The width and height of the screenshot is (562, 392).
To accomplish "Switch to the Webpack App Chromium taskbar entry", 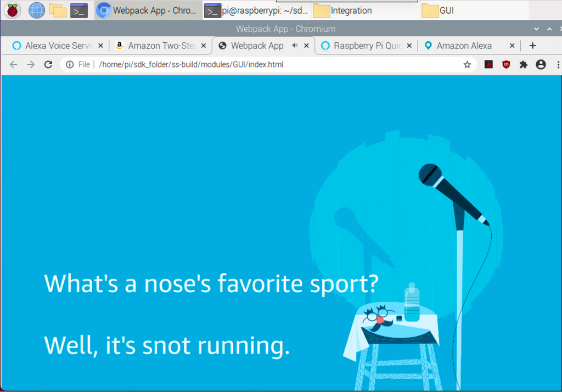I will [148, 10].
